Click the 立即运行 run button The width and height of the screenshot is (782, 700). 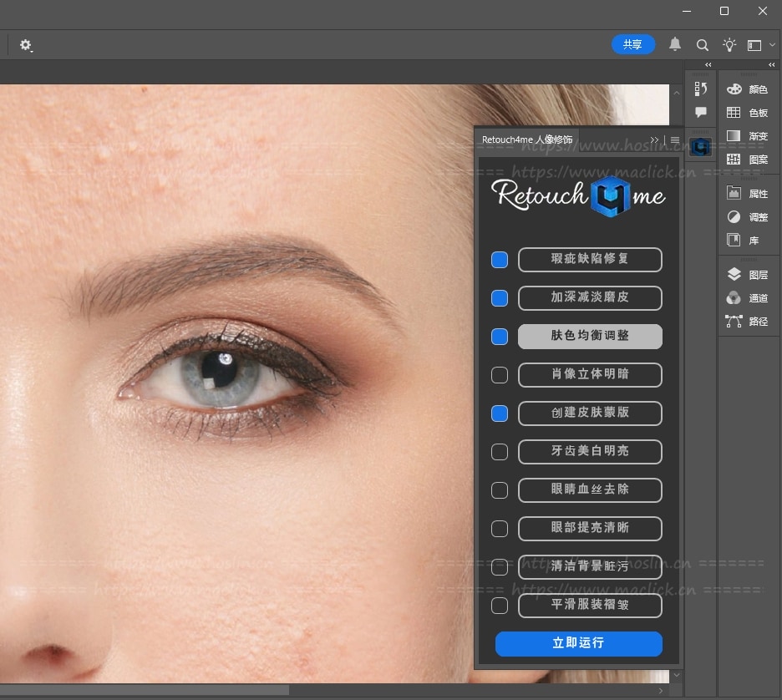pos(578,643)
